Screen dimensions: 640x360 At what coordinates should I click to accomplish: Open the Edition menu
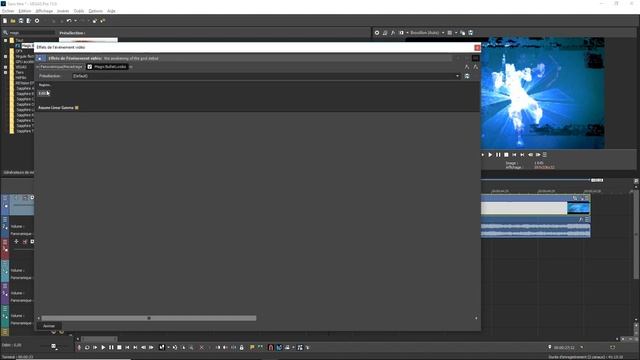[x=25, y=11]
